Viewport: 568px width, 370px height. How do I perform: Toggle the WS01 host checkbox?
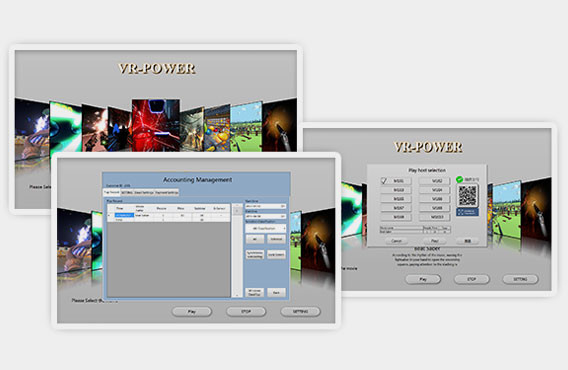[x=384, y=180]
